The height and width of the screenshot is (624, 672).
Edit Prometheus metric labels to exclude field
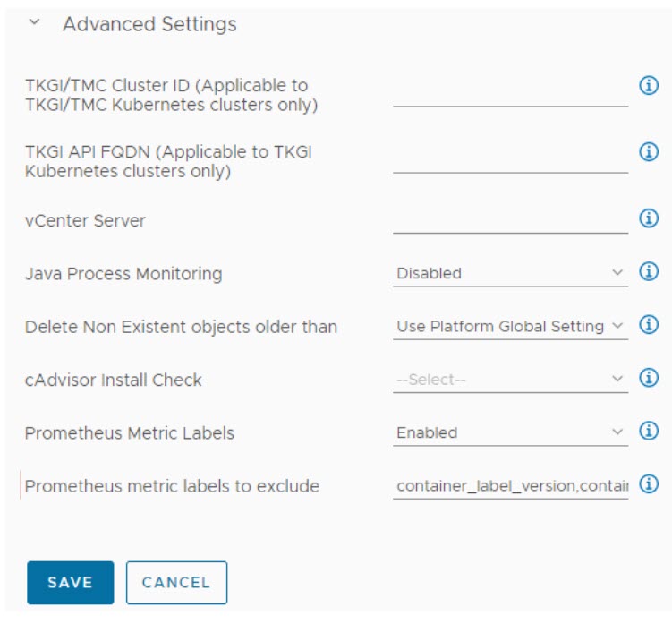(x=510, y=486)
